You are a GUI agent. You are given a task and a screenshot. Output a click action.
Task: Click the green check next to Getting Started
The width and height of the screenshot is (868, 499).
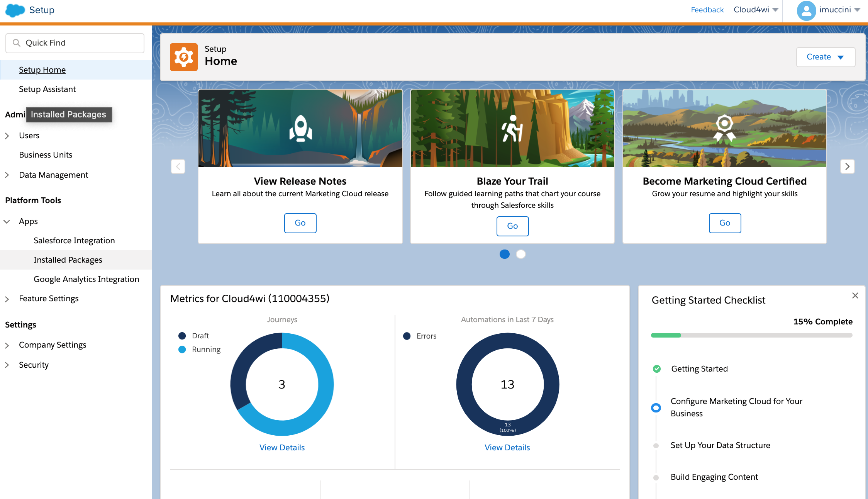click(x=656, y=369)
